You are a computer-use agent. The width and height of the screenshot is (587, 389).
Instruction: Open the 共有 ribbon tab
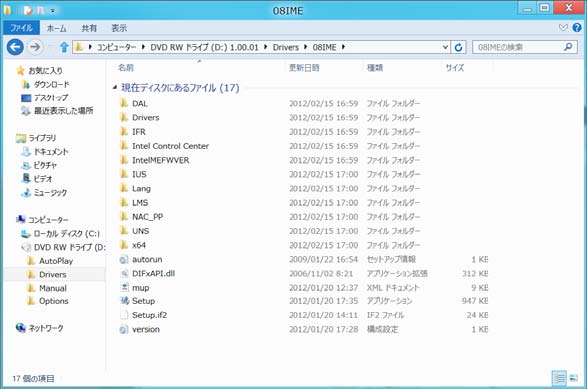89,28
